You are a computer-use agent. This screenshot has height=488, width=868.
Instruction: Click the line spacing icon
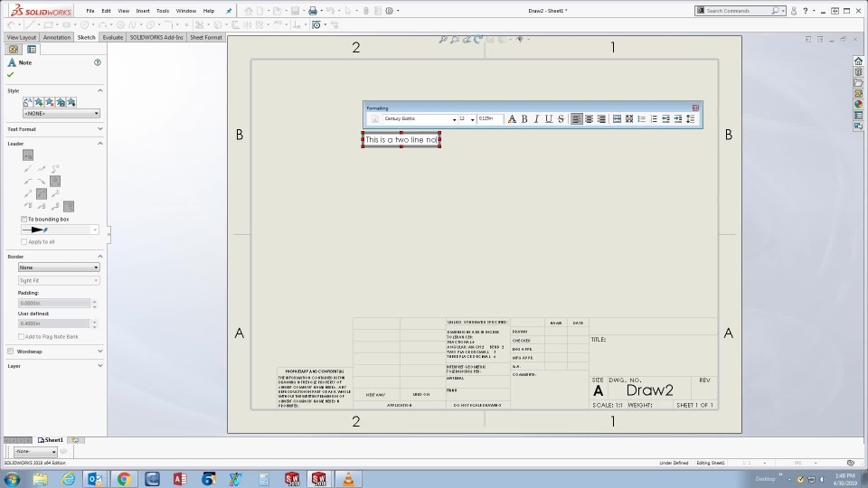point(690,119)
